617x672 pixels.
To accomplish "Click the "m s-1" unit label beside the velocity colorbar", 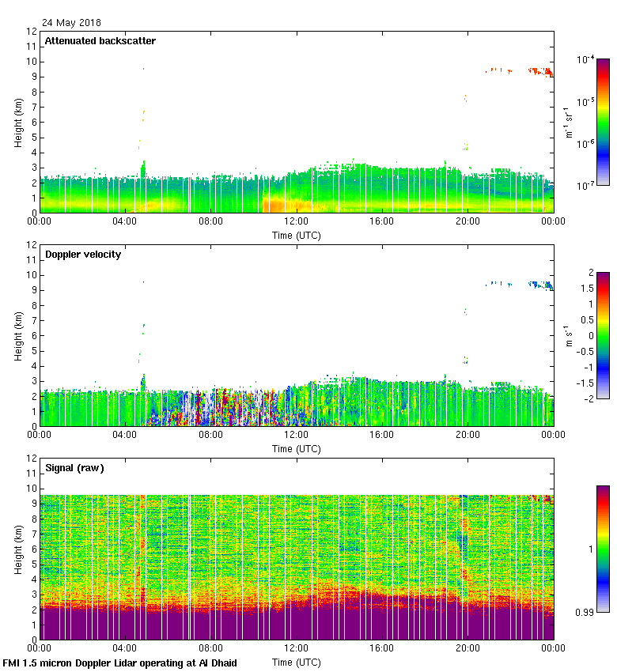I will pos(568,335).
